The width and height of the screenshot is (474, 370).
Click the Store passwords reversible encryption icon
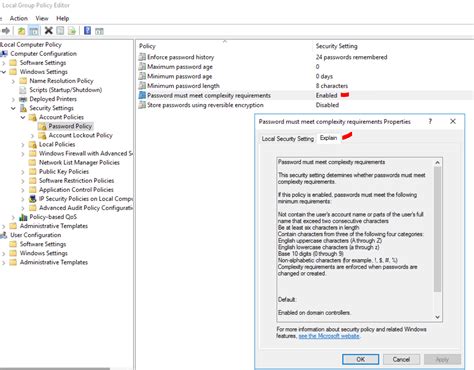coord(142,105)
